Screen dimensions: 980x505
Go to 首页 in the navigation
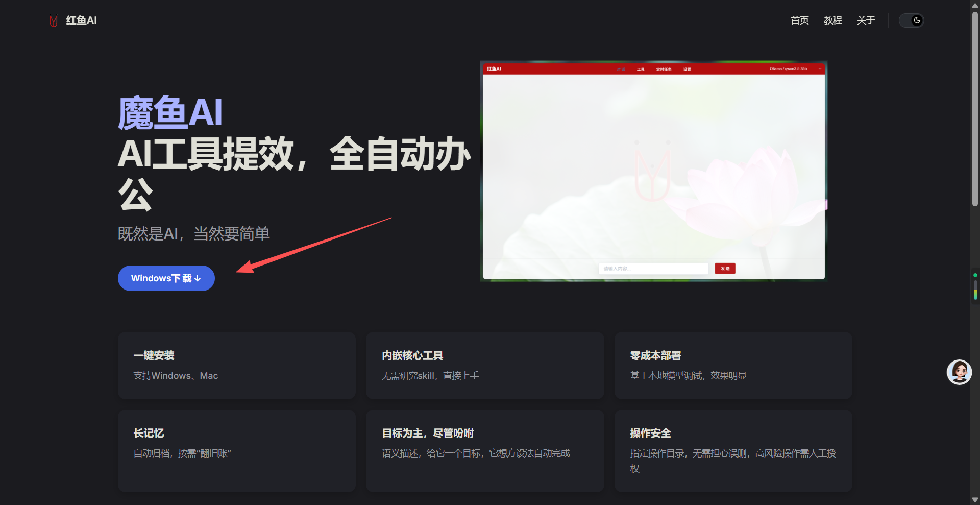click(x=799, y=20)
